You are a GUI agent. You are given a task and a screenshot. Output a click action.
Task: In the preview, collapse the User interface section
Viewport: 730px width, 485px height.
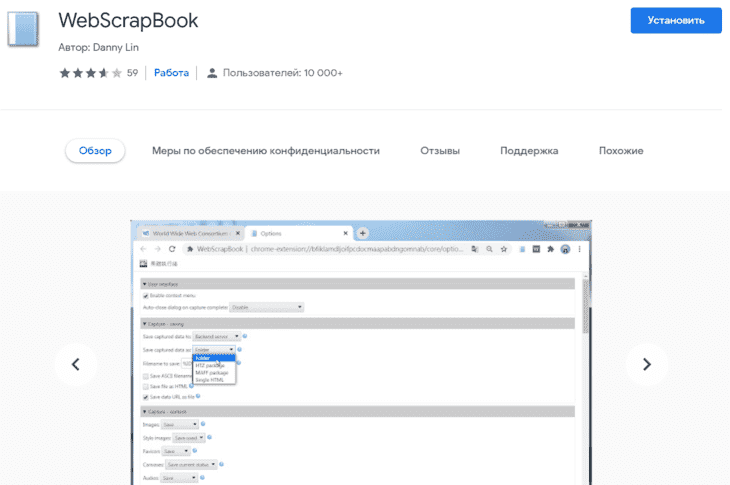(358, 284)
